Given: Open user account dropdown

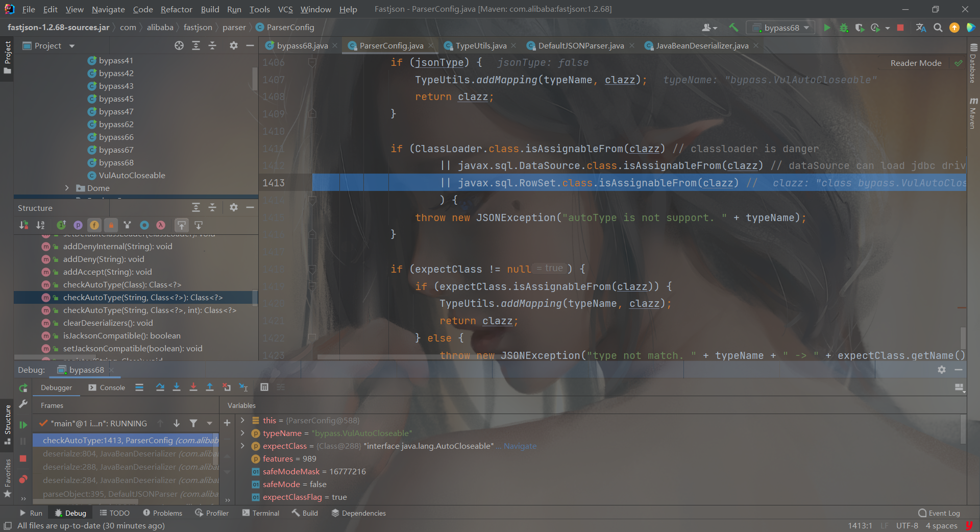Looking at the screenshot, I should click(709, 28).
